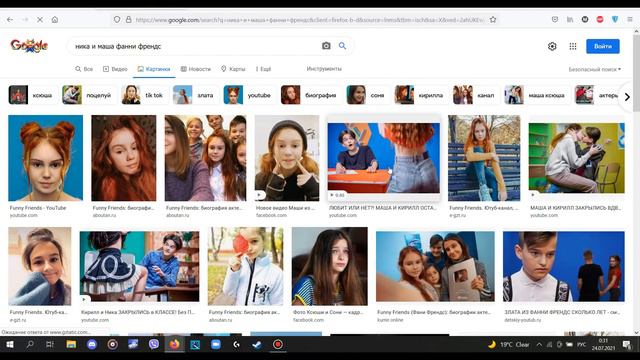The width and height of the screenshot is (640, 360).
Task: Open Google apps grid
Action: pyautogui.click(x=573, y=47)
